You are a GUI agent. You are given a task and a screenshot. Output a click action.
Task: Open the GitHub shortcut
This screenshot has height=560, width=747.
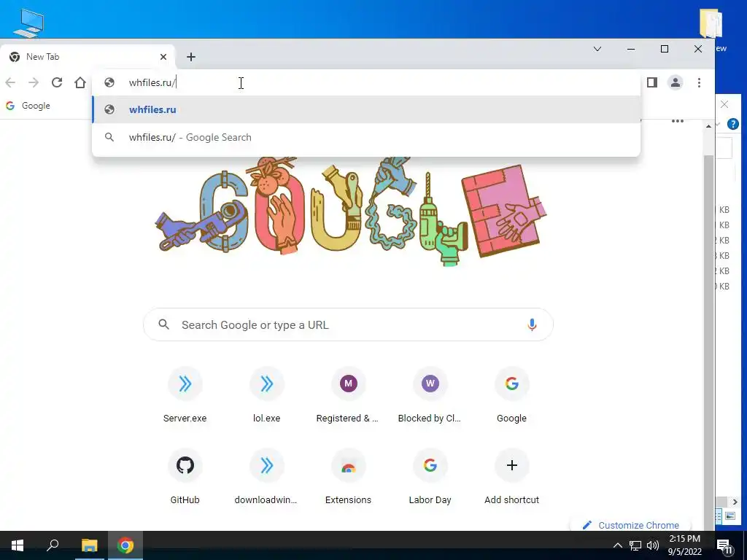[x=185, y=477]
